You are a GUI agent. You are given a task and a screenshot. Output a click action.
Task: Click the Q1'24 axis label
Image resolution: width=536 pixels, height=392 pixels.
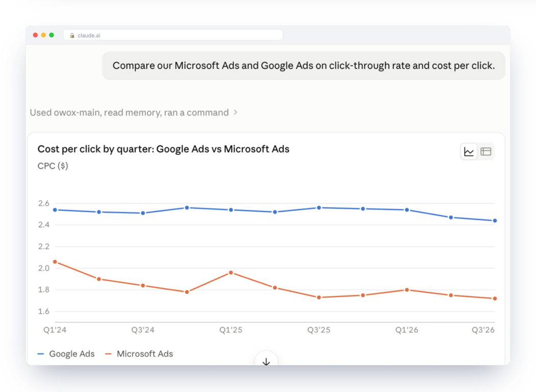55,330
